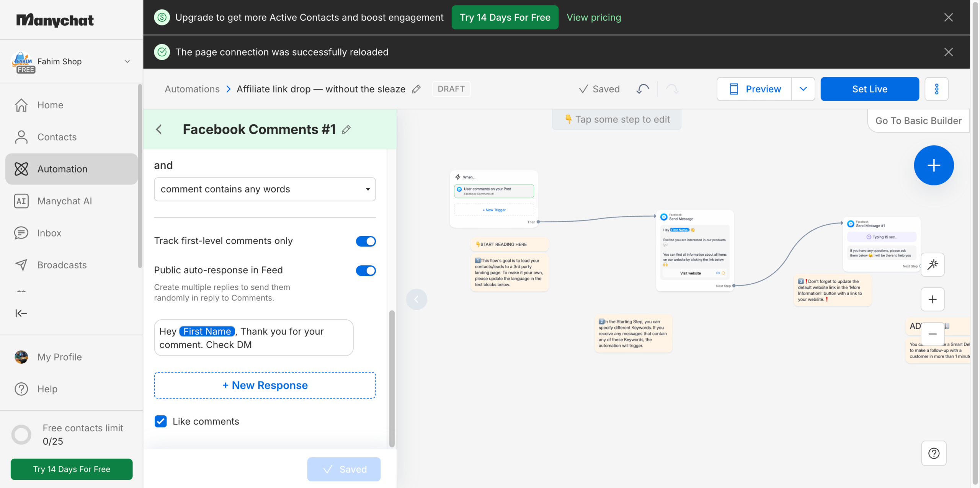Screen dimensions: 980x488
Task: Click the Home house icon
Action: pyautogui.click(x=21, y=105)
